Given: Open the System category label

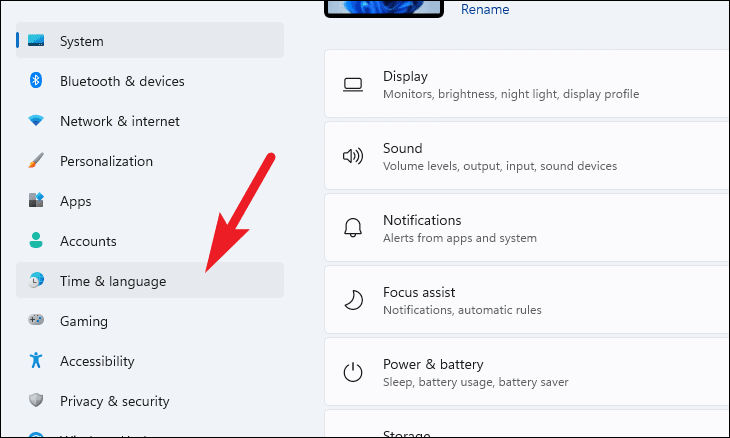Looking at the screenshot, I should [x=81, y=41].
